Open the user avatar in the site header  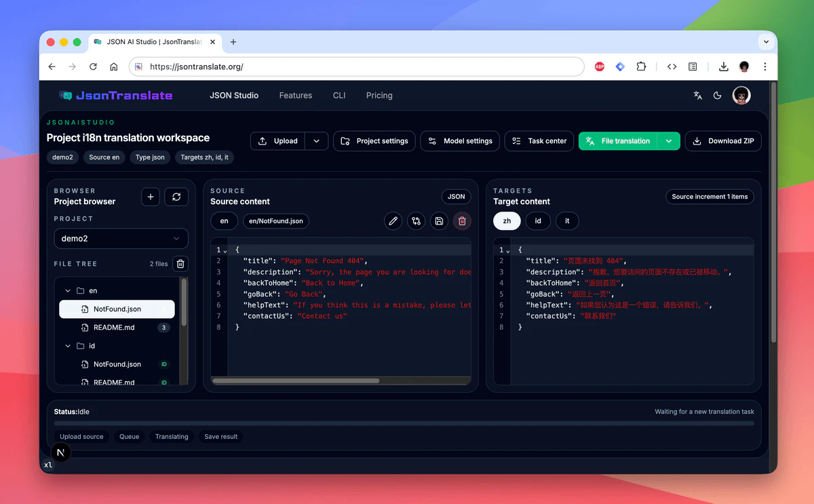click(741, 96)
